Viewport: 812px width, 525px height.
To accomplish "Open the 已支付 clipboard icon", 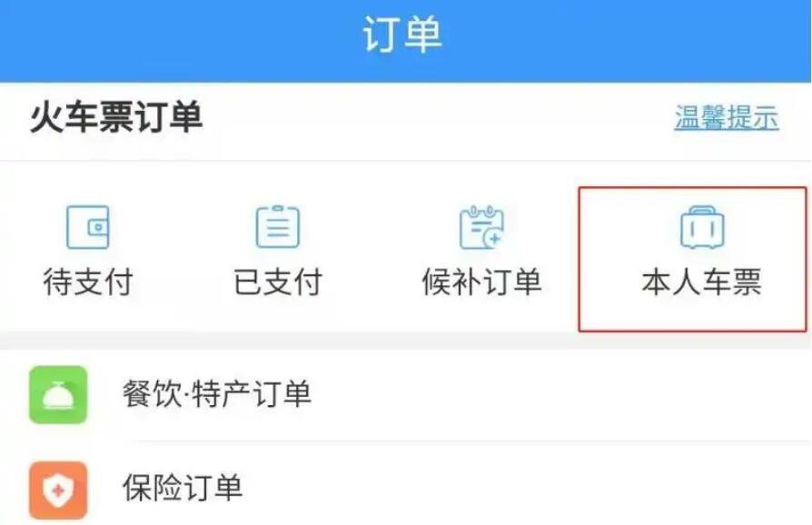I will (x=278, y=227).
